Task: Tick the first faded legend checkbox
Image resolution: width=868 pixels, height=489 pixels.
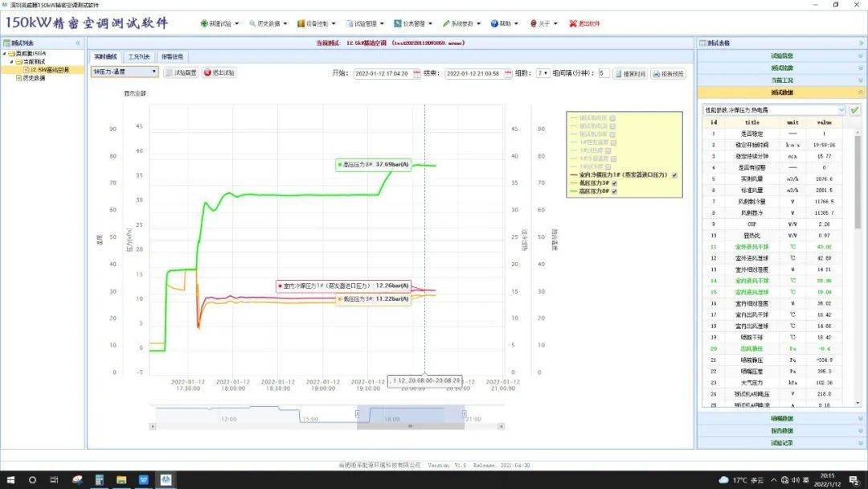Action: click(x=612, y=118)
